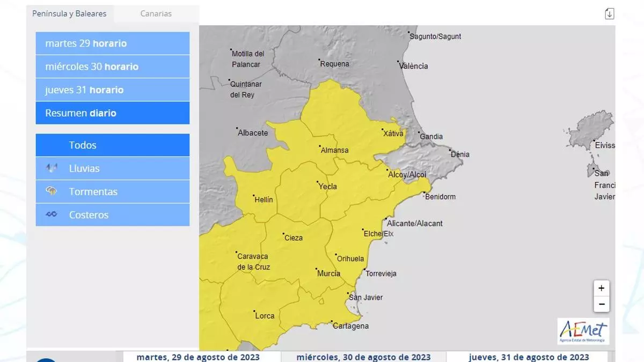
Task: Select the Península y Baleares tab
Action: point(69,14)
